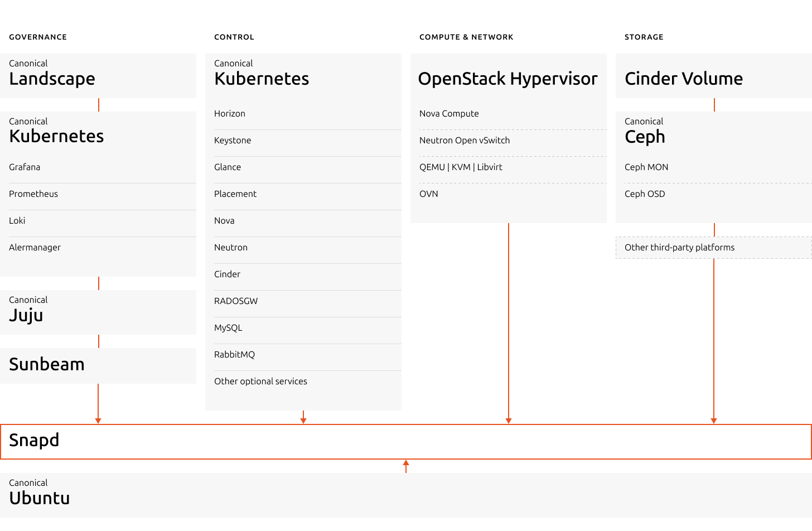Select Other third-party platforms box
This screenshot has width=812, height=531.
[679, 248]
